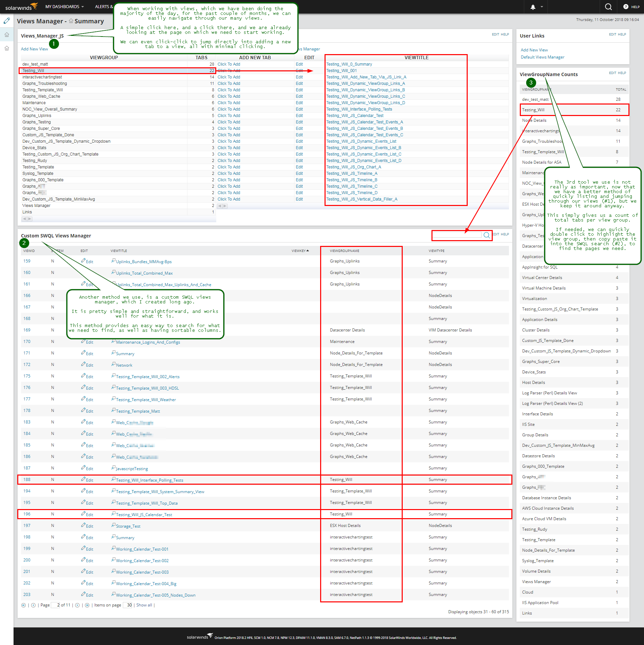Sort by the VIEWGROUPNAME column header
644x645 pixels.
pyautogui.click(x=345, y=251)
